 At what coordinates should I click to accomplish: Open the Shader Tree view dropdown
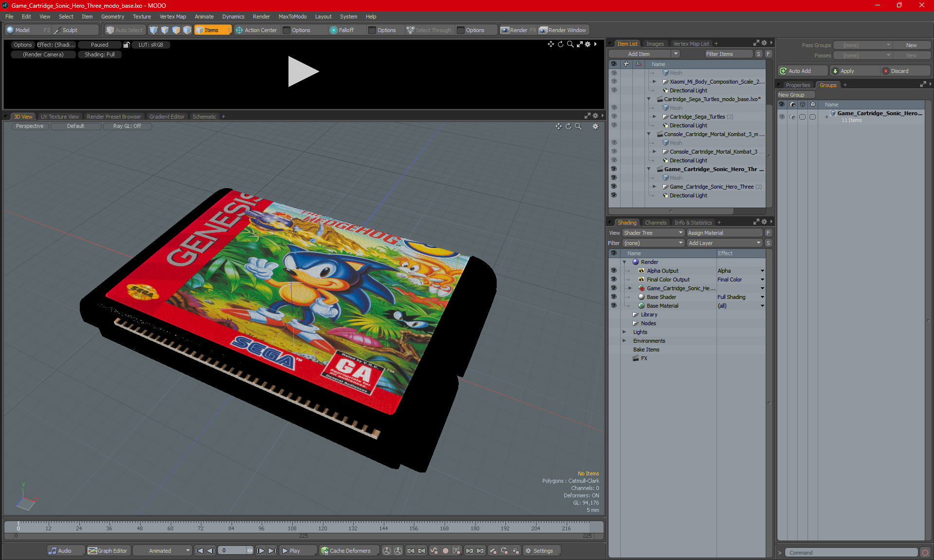point(653,233)
